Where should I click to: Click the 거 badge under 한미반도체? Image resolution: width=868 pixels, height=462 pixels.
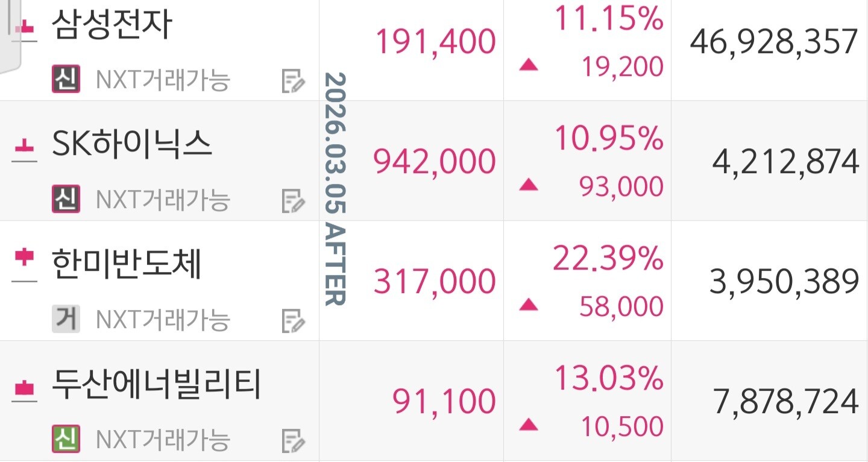[x=66, y=320]
